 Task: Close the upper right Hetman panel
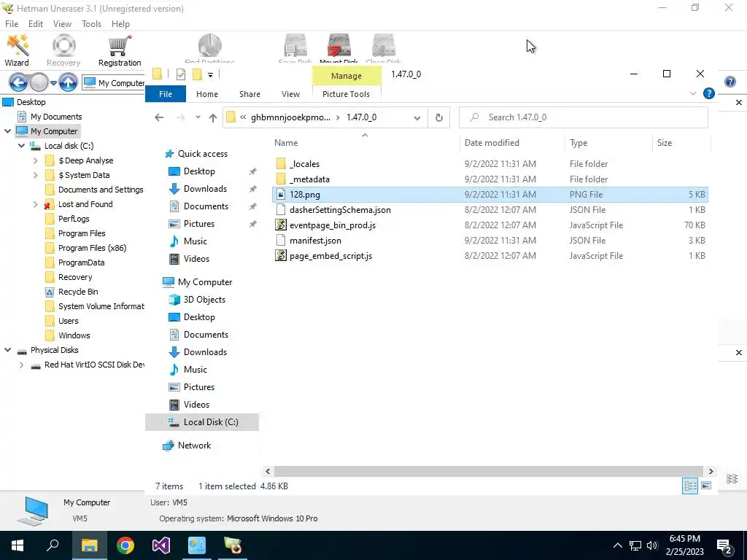(x=738, y=102)
